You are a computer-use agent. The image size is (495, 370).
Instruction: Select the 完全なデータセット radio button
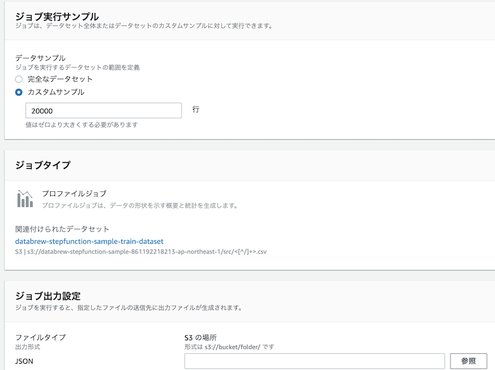tap(19, 79)
